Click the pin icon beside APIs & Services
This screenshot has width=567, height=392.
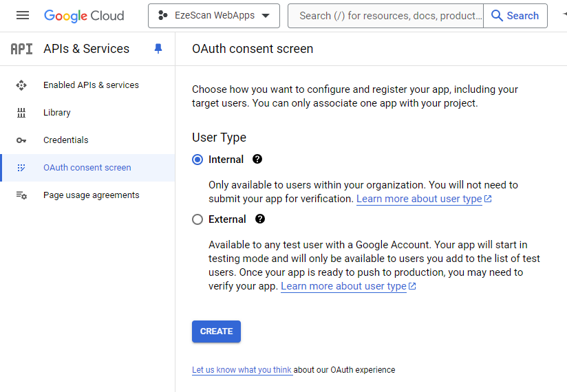coord(158,49)
